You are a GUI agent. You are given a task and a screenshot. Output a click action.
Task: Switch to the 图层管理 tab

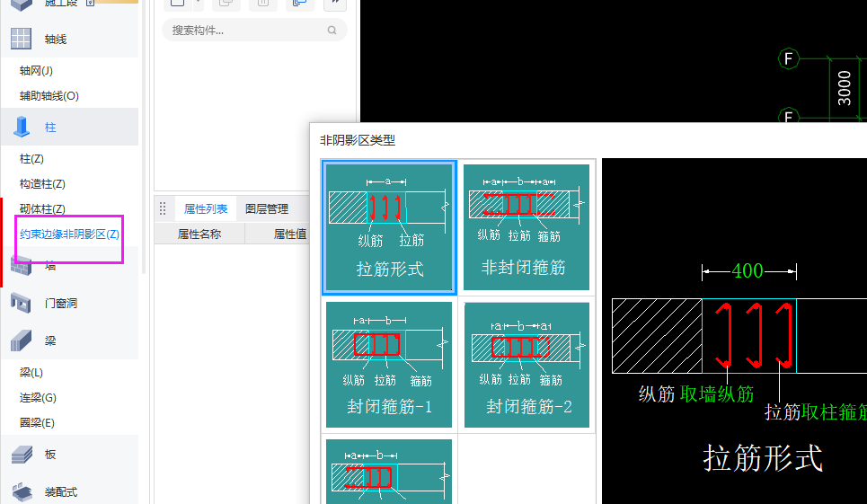click(267, 209)
